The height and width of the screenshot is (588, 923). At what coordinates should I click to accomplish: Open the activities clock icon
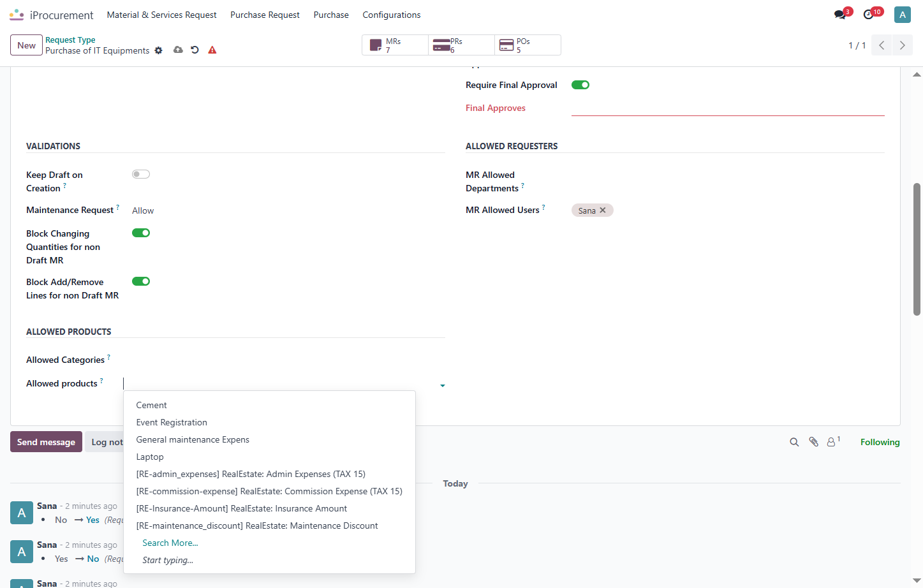(869, 15)
